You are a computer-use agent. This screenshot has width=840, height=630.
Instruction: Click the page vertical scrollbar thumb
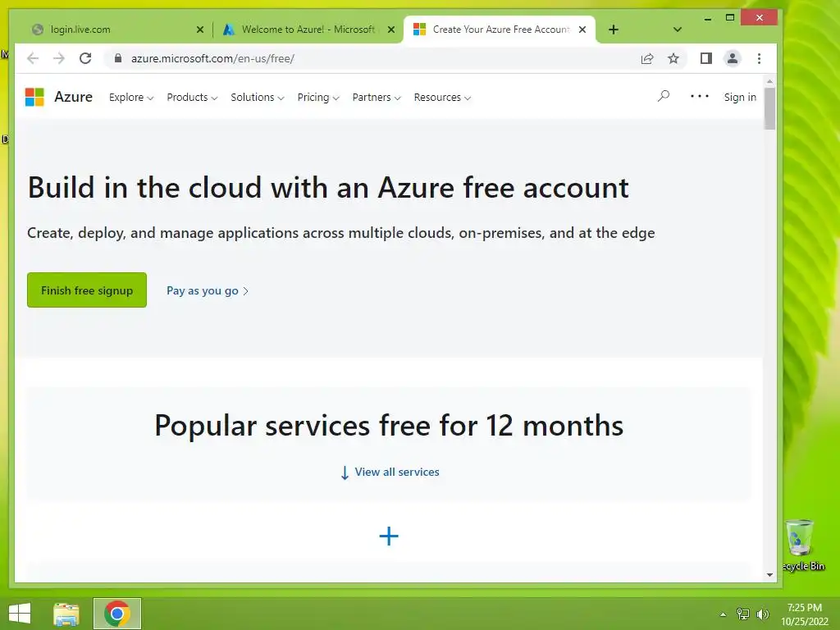tap(769, 108)
